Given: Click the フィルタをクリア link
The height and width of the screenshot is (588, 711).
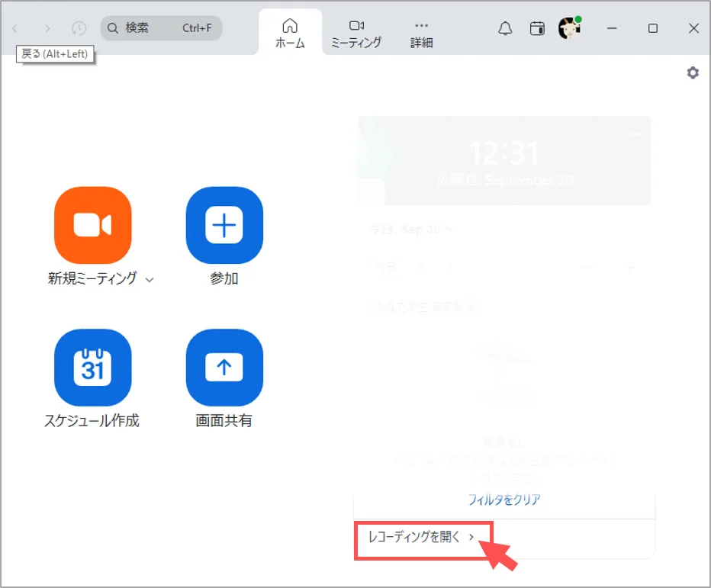Looking at the screenshot, I should [503, 500].
